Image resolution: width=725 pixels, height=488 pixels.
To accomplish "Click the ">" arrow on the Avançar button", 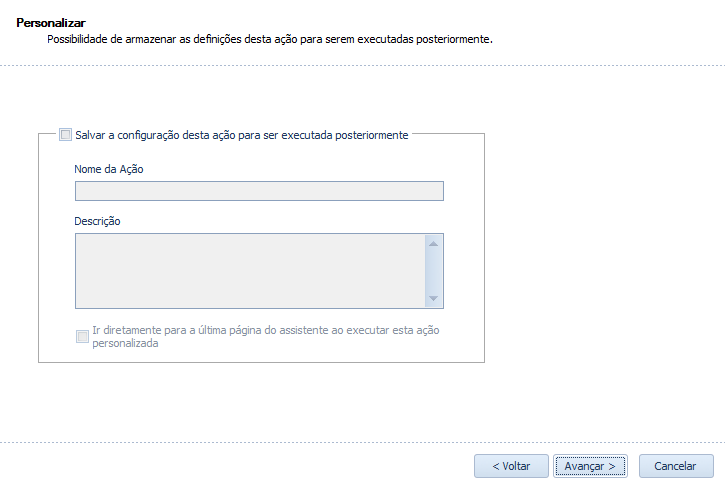I will click(611, 466).
